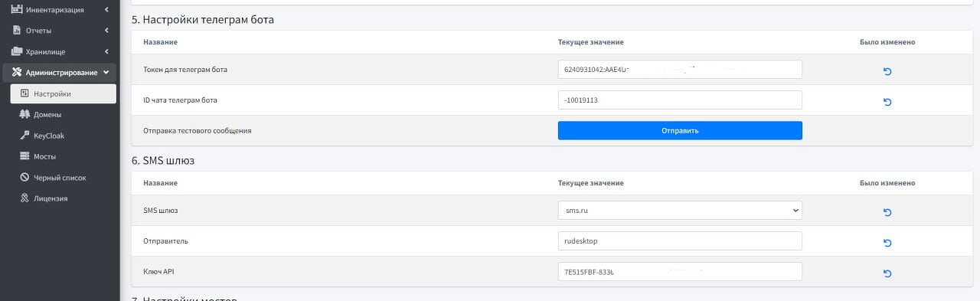Screen dimensions: 980x301
Task: Click the 'Было изменено' header in SMS table
Action: (887, 183)
